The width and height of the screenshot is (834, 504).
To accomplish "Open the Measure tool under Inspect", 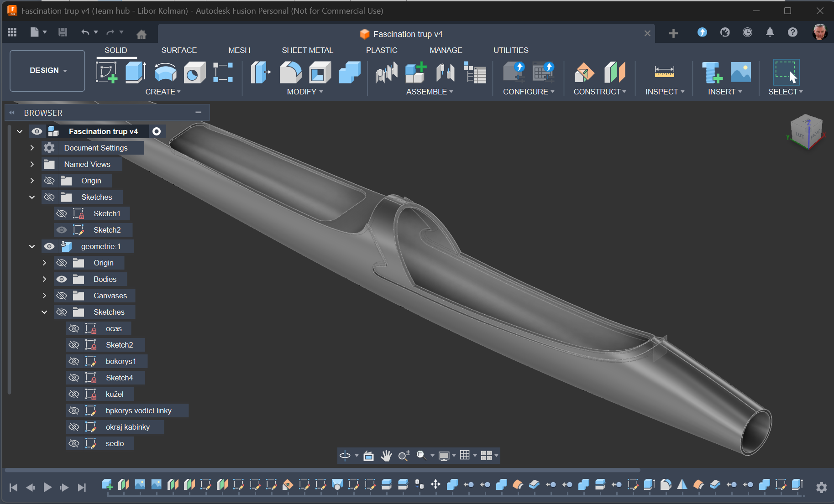I will [664, 73].
